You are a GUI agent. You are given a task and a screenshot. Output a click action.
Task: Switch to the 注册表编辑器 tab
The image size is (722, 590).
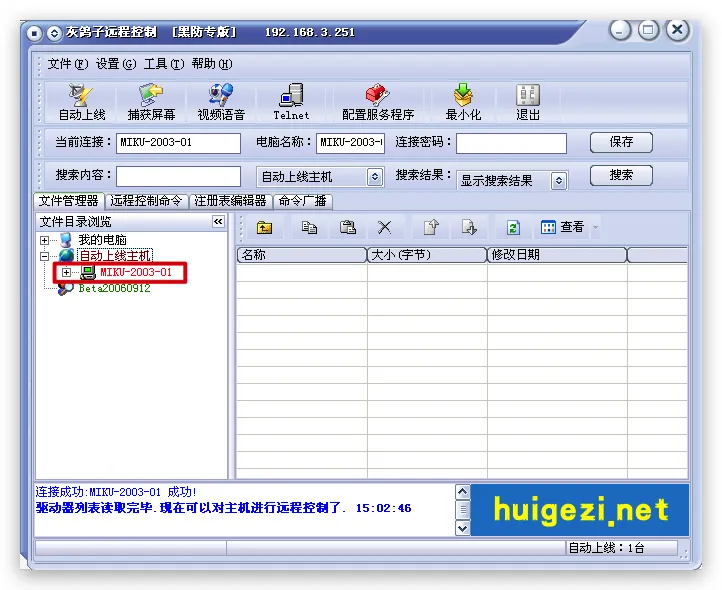coord(230,201)
